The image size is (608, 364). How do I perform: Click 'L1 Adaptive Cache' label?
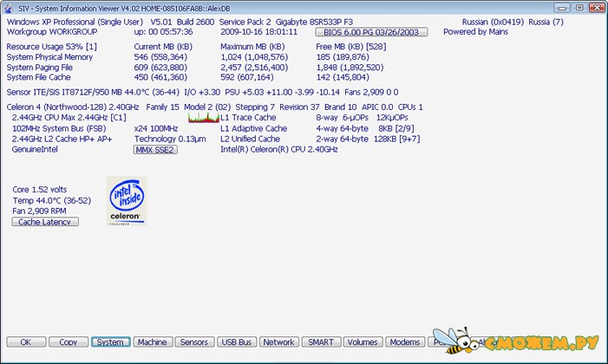click(x=253, y=128)
